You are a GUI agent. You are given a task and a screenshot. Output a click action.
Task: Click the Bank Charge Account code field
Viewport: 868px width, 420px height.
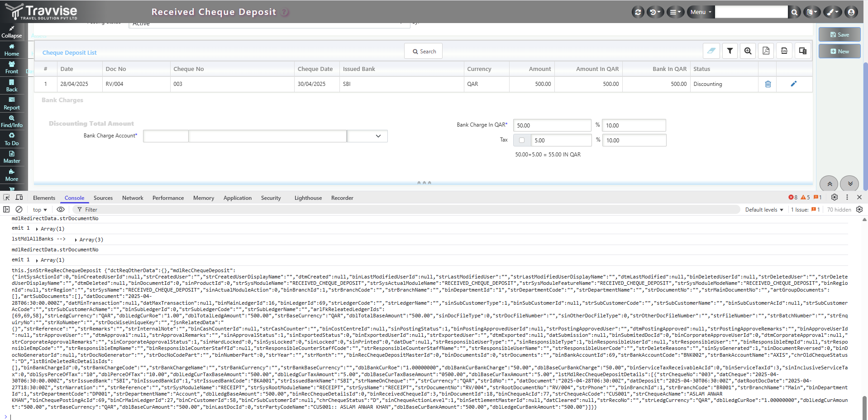pyautogui.click(x=166, y=136)
